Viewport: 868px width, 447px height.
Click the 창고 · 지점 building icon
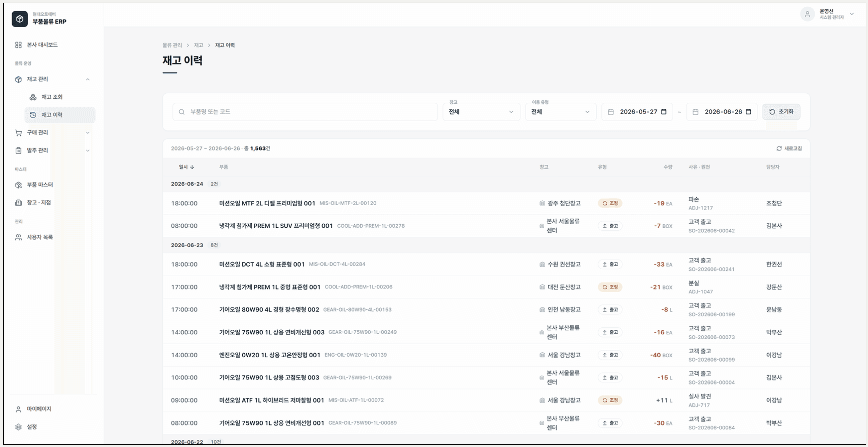click(19, 203)
